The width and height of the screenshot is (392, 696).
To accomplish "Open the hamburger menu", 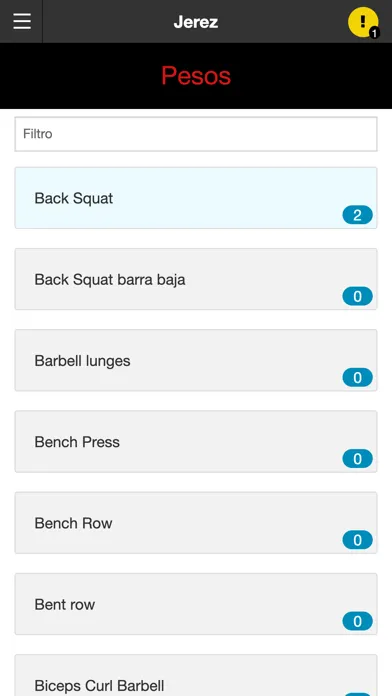I will 22,21.
